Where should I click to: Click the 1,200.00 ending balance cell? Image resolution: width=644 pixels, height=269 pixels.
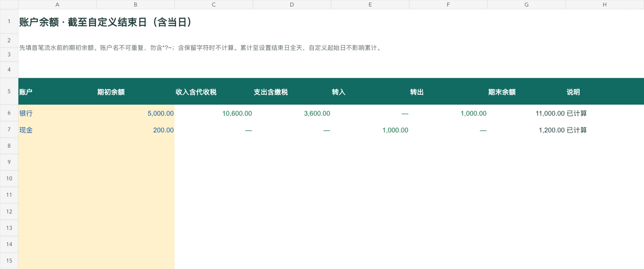(526, 130)
